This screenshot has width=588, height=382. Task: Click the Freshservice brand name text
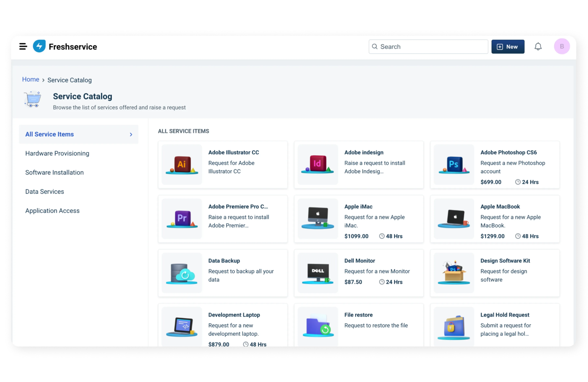pos(73,47)
